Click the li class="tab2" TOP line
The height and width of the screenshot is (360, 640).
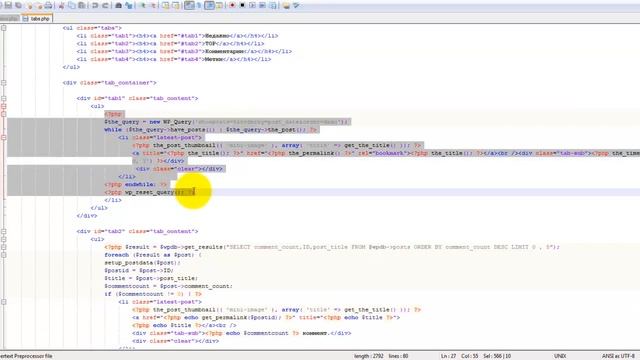[170, 43]
